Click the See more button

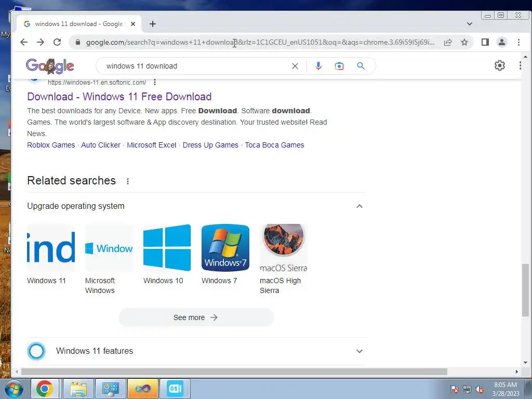pyautogui.click(x=196, y=317)
